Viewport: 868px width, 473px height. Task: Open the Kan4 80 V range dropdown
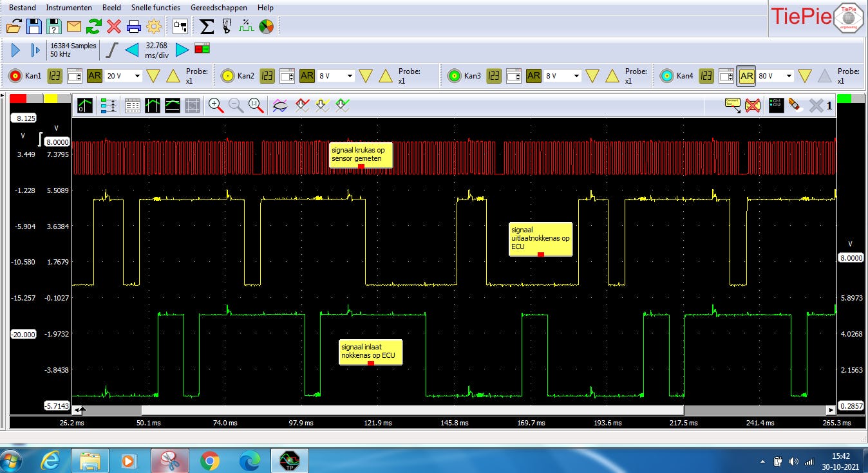788,76
